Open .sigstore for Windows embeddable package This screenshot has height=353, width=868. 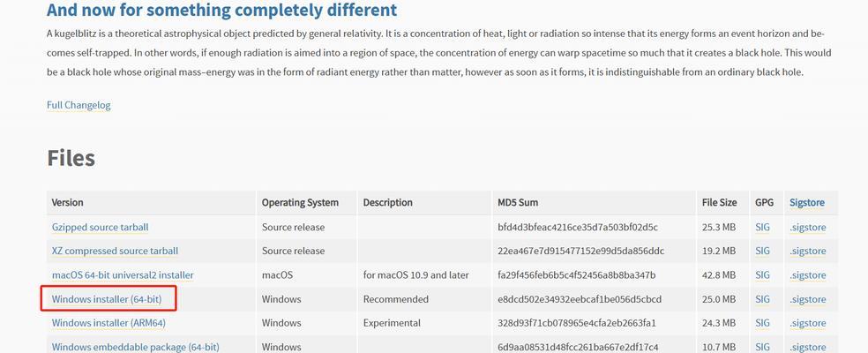(x=808, y=347)
